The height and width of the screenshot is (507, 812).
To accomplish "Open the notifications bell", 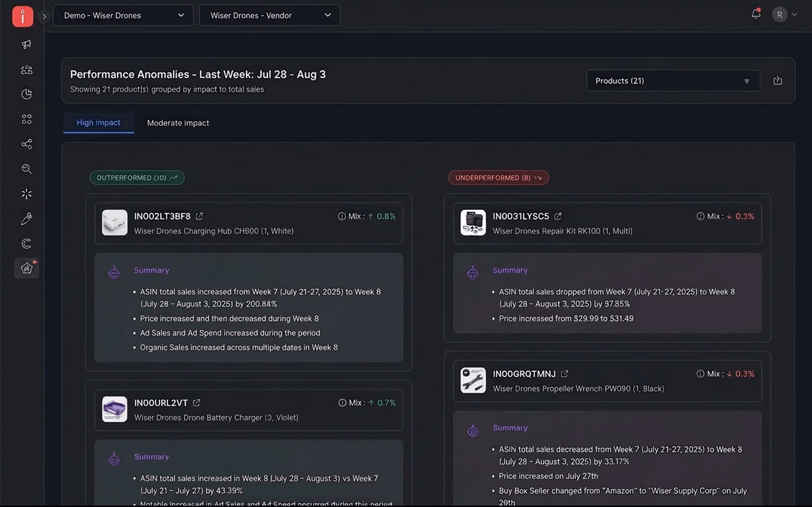I will click(756, 14).
